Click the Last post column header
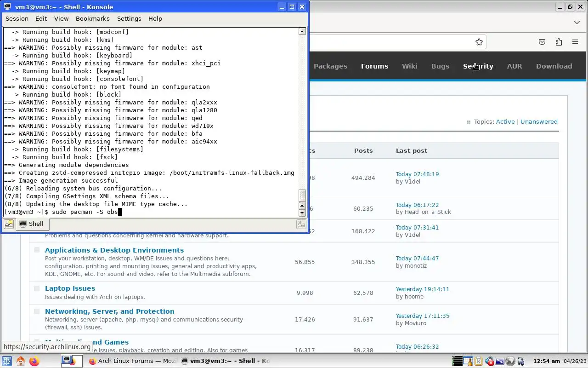This screenshot has height=368, width=588. coord(412,151)
